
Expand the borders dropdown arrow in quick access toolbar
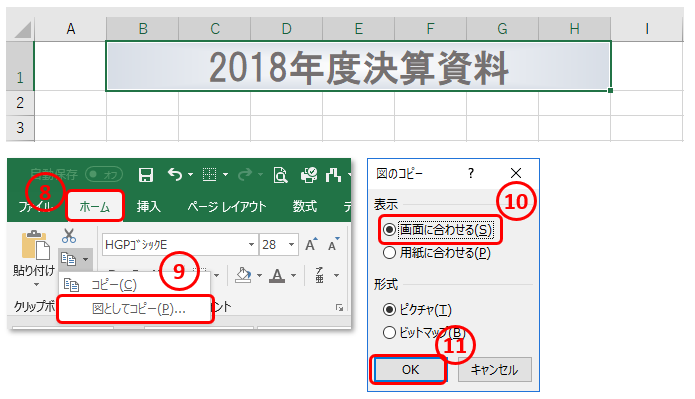225,175
